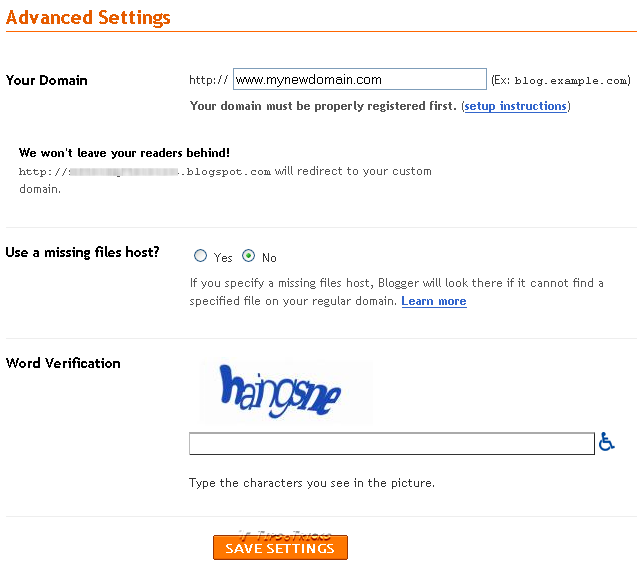Screen dimensions: 637x564
Task: Focus the word verification text box
Action: point(391,443)
